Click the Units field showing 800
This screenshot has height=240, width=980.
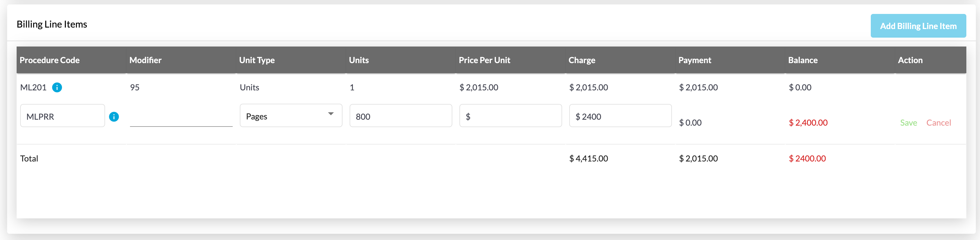click(x=400, y=116)
